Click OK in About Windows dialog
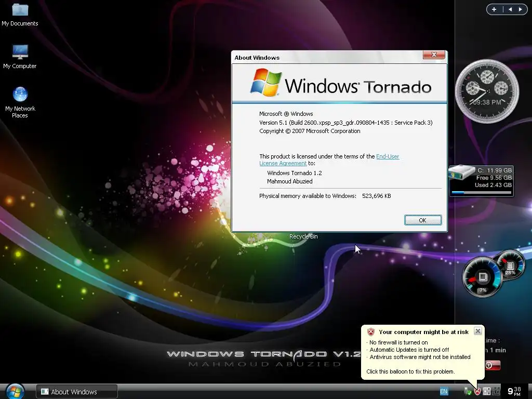Screen dimensions: 532x399 (x=423, y=220)
